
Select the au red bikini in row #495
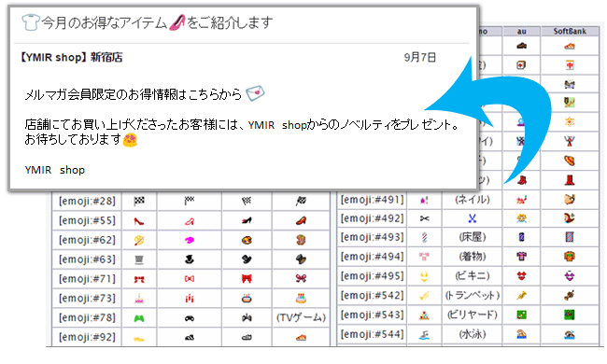pyautogui.click(x=521, y=276)
